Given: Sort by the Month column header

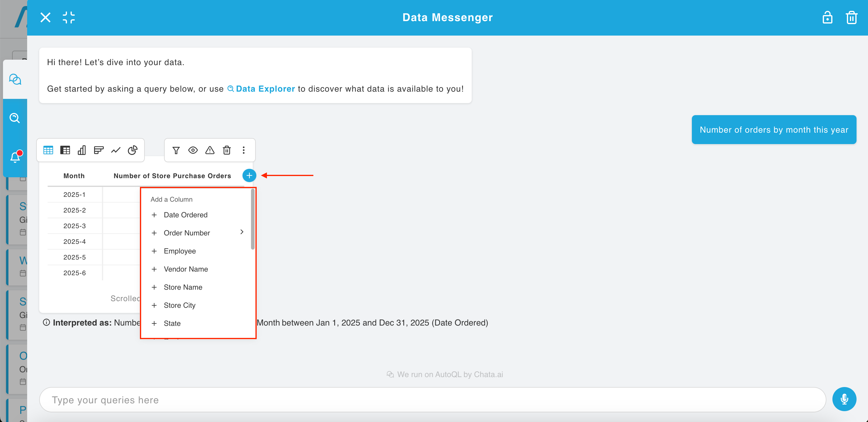Looking at the screenshot, I should [74, 176].
